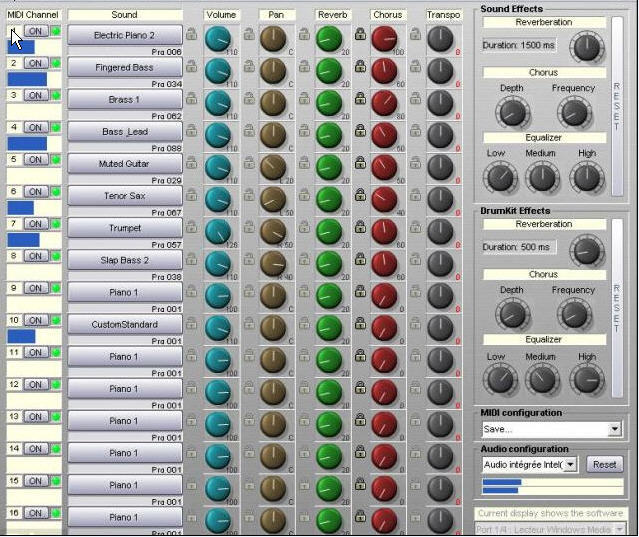The height and width of the screenshot is (537, 639).
Task: Unlock chorus lock for Trumpet channel
Action: tap(360, 227)
